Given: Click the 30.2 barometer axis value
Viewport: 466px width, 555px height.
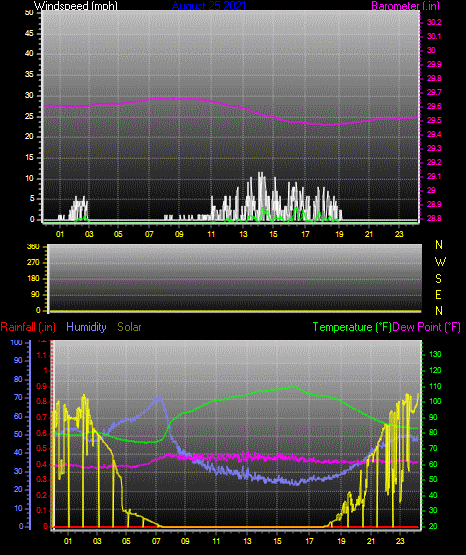Looking at the screenshot, I should point(434,22).
